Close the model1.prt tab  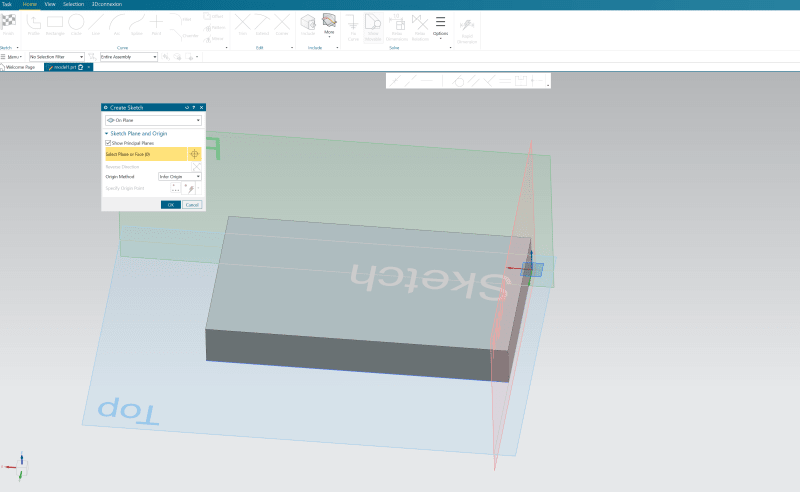tap(89, 67)
